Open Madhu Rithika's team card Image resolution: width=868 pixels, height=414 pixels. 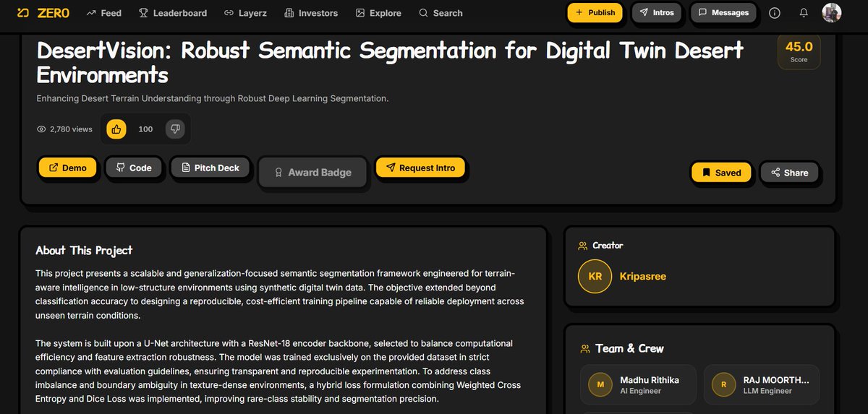click(x=639, y=384)
